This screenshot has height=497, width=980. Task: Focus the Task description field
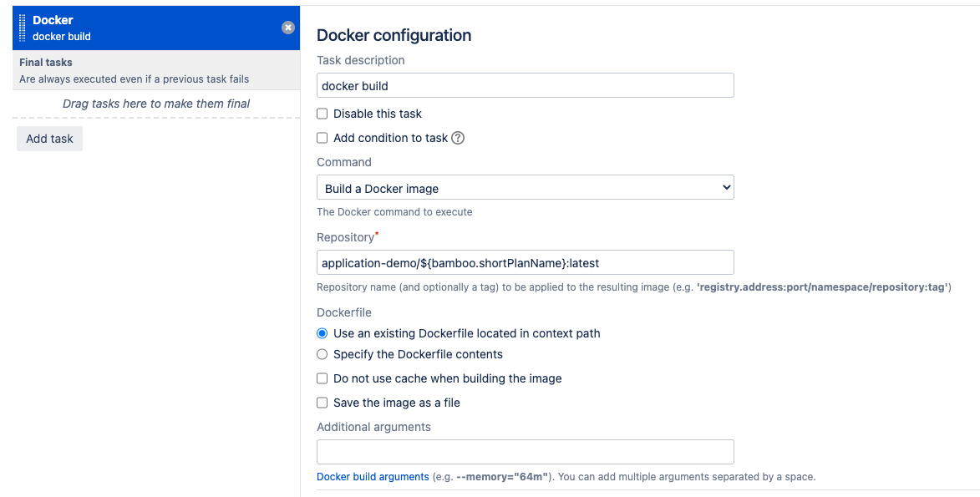click(x=525, y=86)
